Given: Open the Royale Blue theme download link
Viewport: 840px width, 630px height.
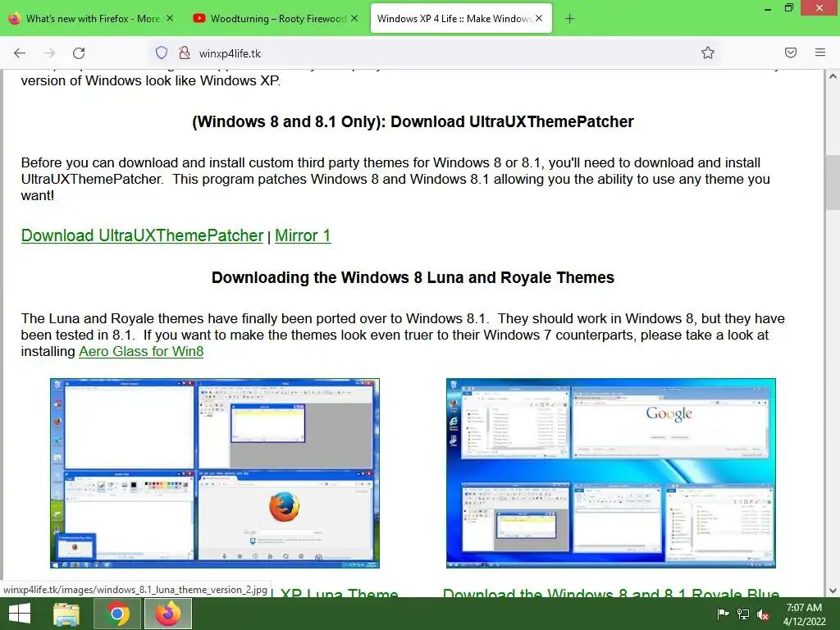Looking at the screenshot, I should 611,592.
